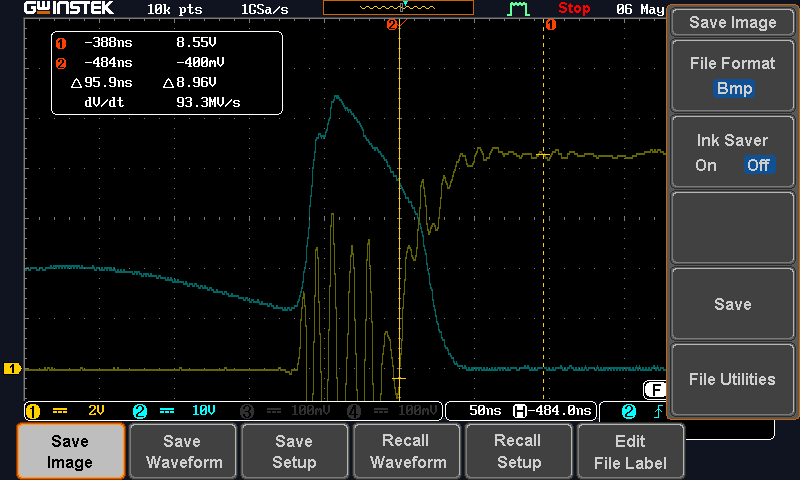Open the Recall Setup menu
Screen dimensions: 800x480
coord(518,451)
